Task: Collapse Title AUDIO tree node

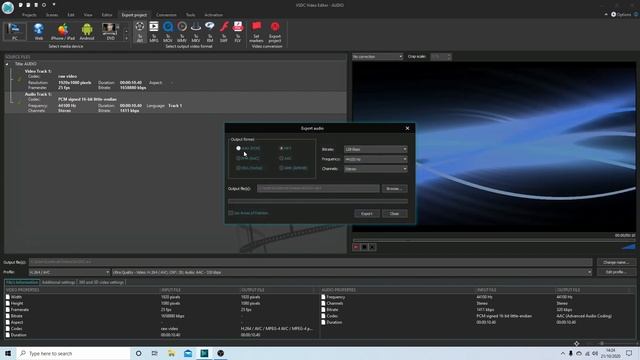Action: pos(7,64)
